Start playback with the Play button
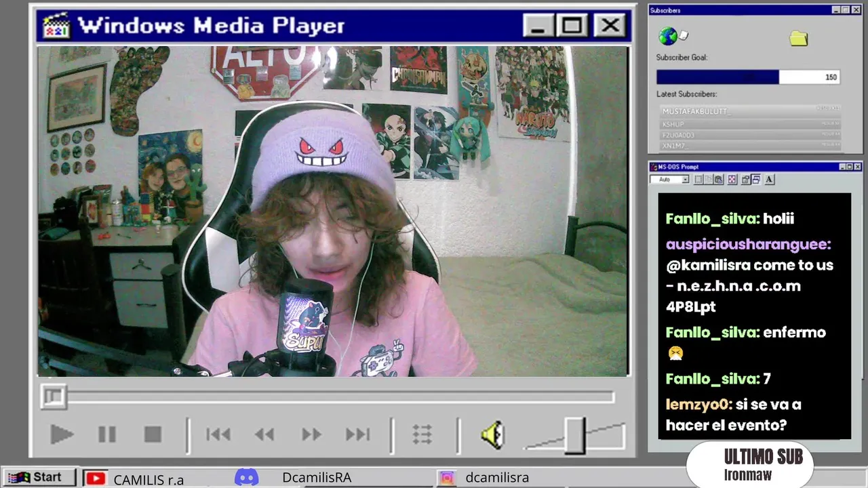Image resolution: width=868 pixels, height=488 pixels. (x=62, y=434)
